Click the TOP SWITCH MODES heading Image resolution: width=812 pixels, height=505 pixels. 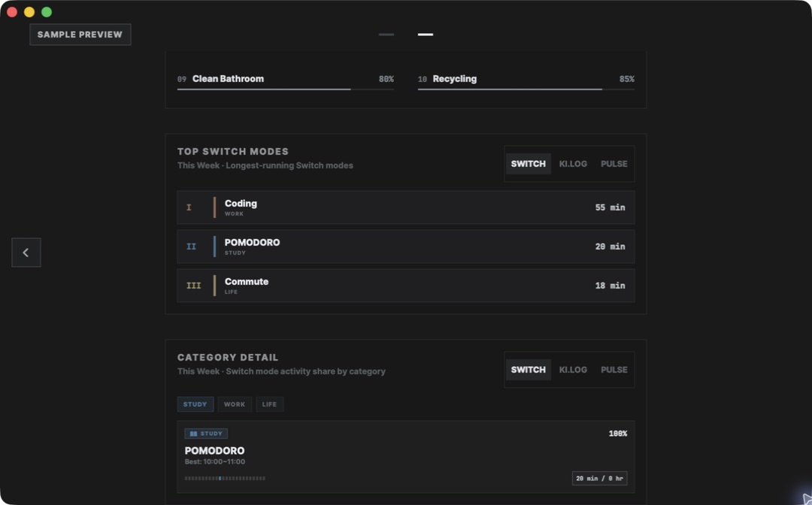click(x=233, y=152)
